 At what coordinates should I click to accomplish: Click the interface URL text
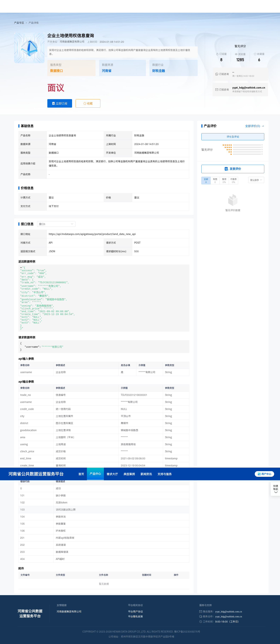(92, 234)
